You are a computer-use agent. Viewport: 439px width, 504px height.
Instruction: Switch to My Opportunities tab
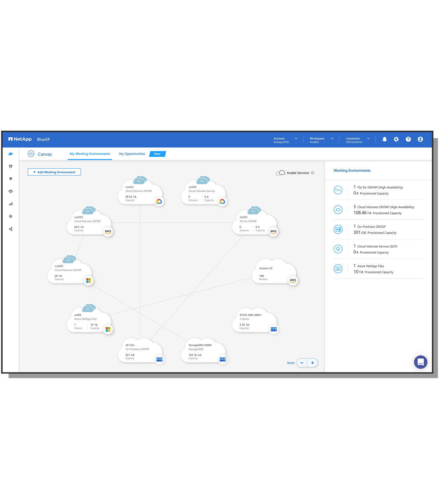[x=132, y=154]
